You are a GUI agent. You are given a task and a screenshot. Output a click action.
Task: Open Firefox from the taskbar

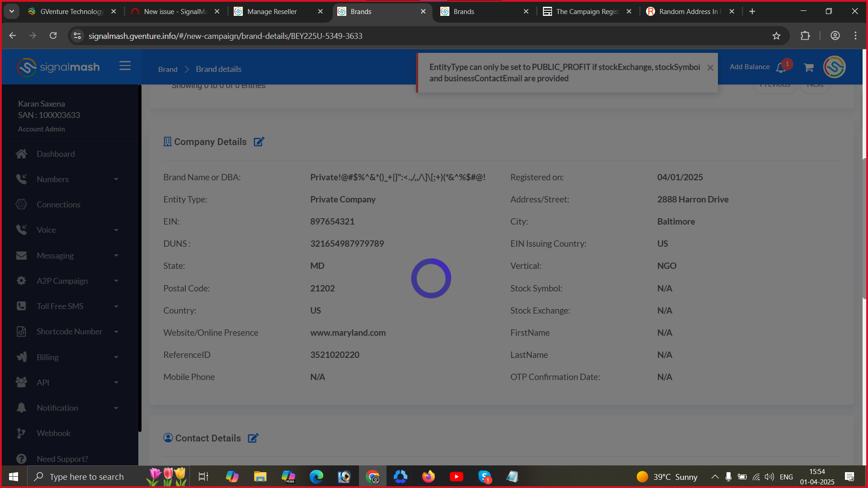click(428, 477)
